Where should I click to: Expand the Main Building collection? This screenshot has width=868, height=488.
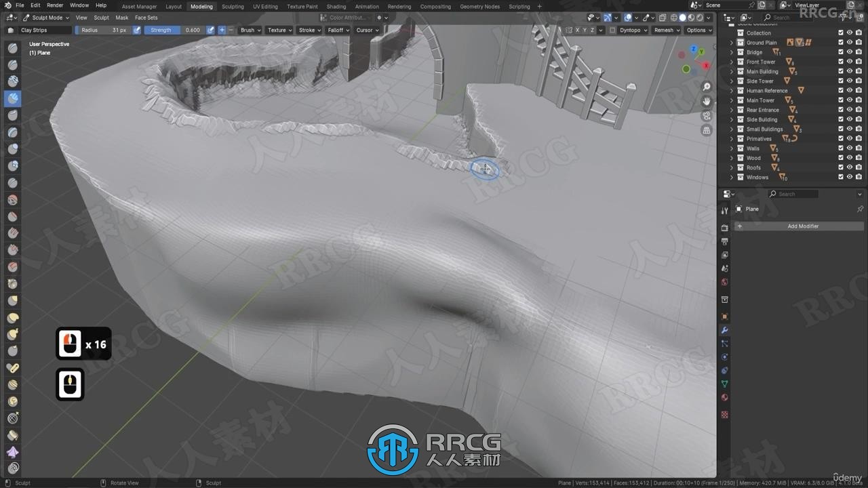[732, 71]
